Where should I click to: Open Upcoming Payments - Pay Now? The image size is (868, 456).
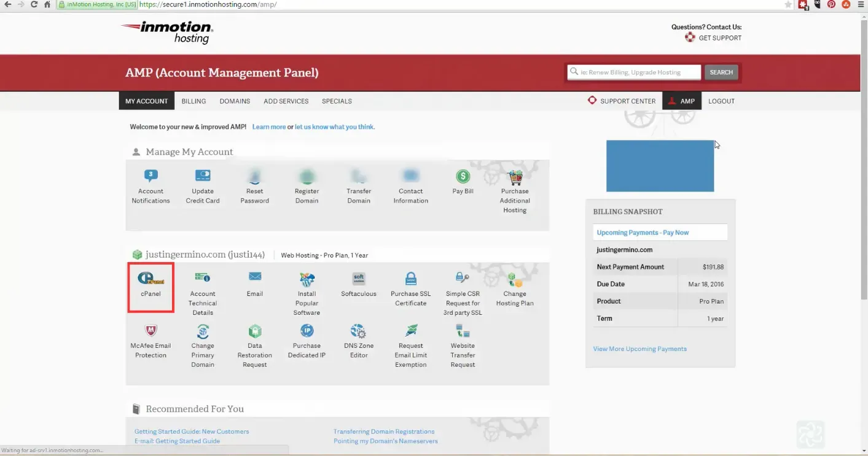(x=643, y=233)
